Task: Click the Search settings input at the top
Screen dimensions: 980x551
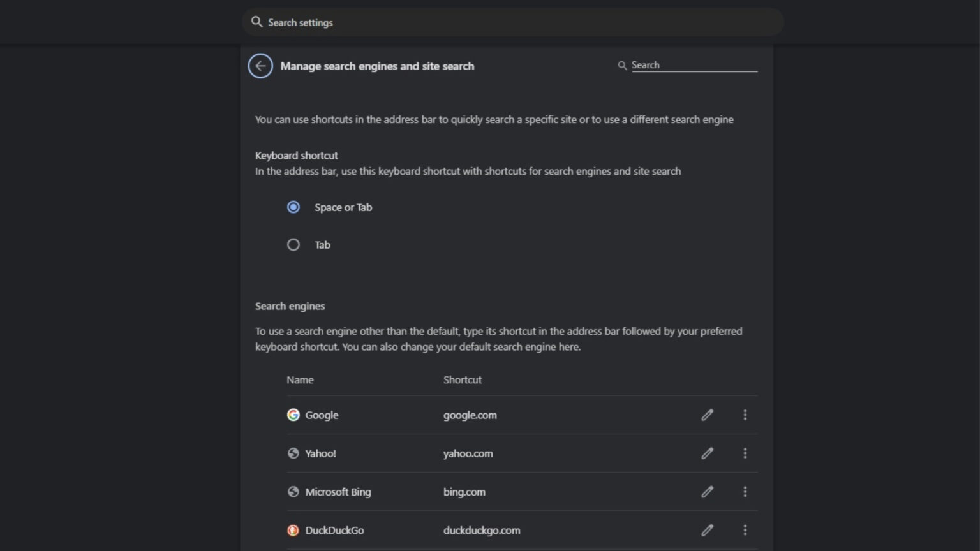Action: (x=447, y=22)
